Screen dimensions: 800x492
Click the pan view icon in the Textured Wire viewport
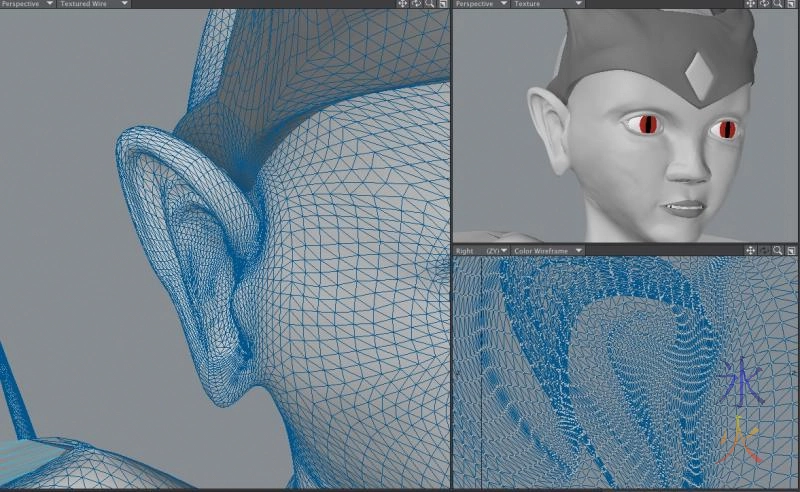(403, 4)
